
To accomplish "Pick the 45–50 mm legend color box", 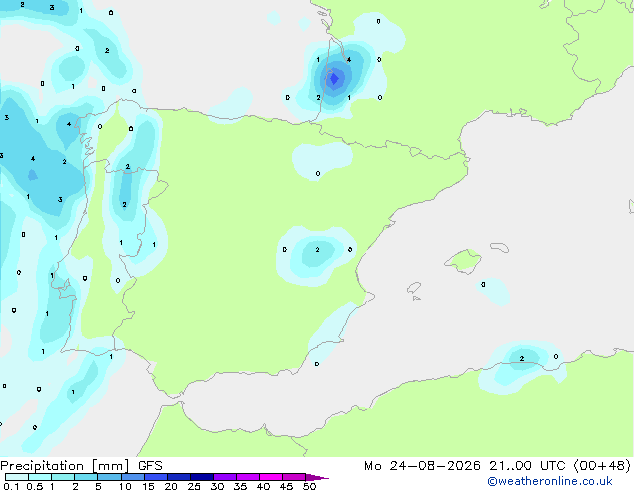I will pyautogui.click(x=294, y=477).
